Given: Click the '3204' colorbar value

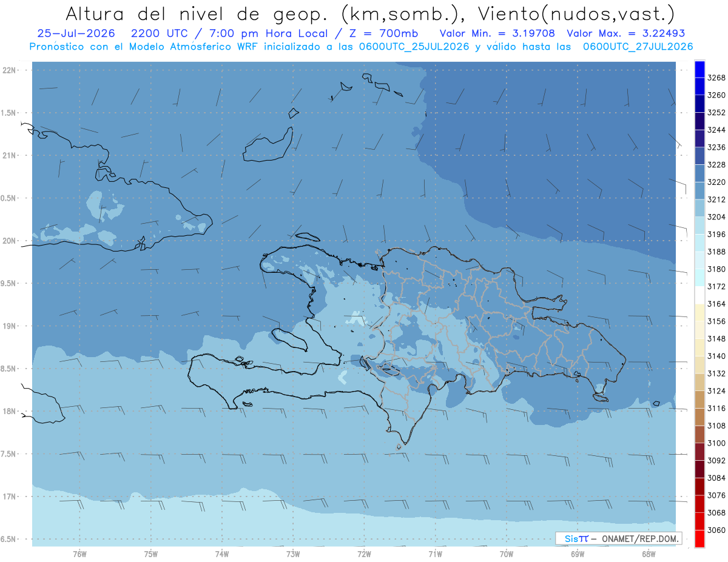Looking at the screenshot, I should tap(716, 217).
